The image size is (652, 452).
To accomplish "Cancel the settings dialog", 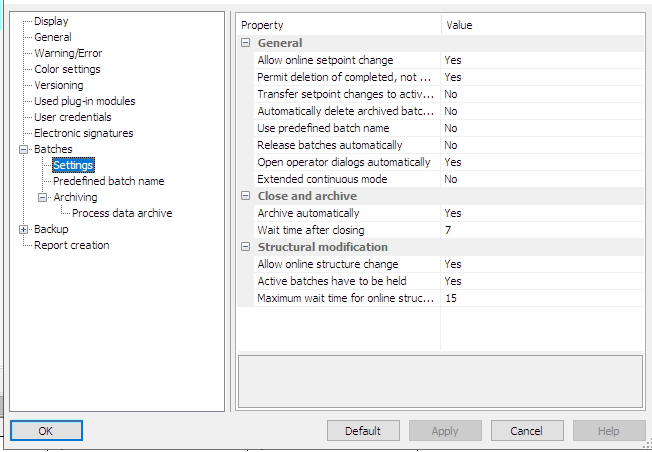I will (x=526, y=431).
